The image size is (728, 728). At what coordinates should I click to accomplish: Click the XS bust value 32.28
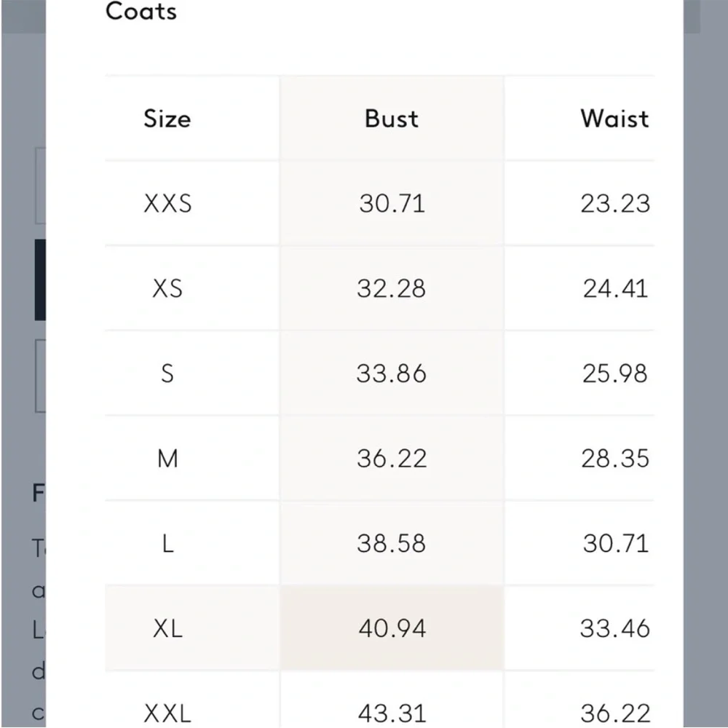(x=392, y=288)
